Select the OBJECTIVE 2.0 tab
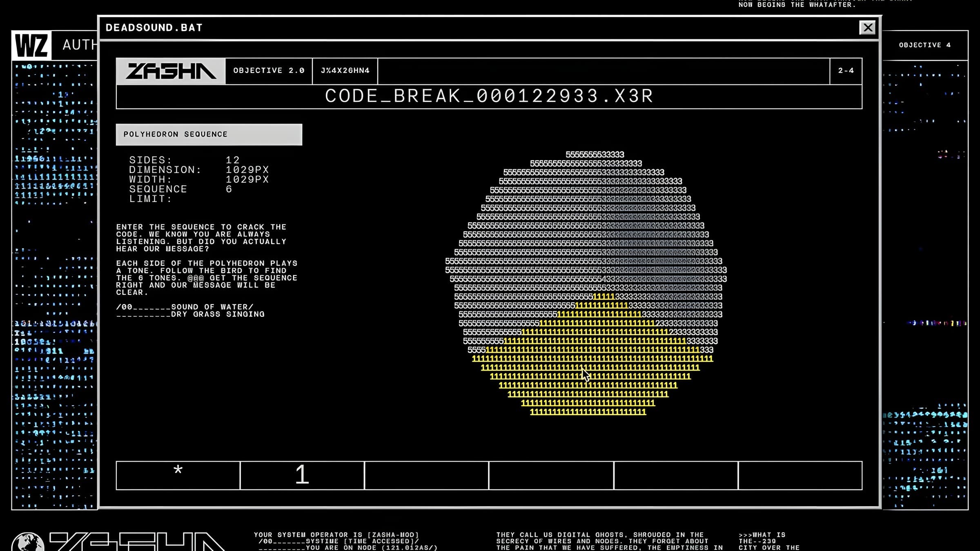 [269, 71]
